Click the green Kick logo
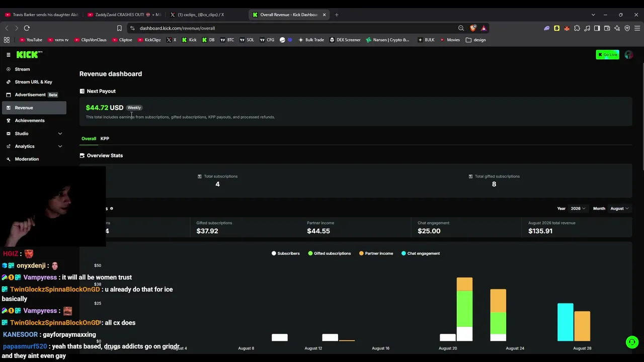The height and width of the screenshot is (362, 644). 29,55
